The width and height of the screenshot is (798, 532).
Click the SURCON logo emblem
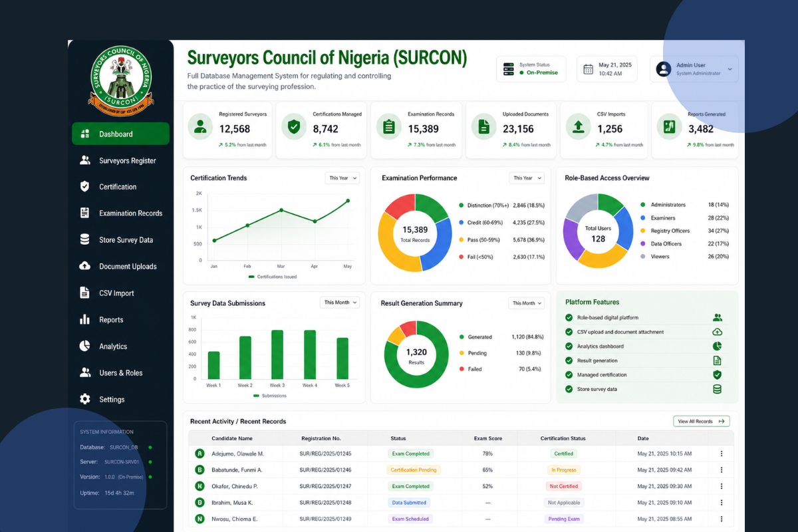(120, 80)
